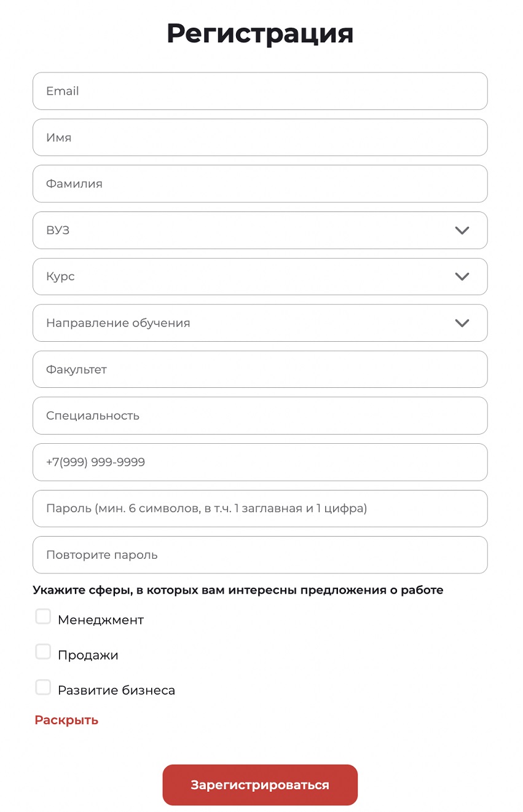The height and width of the screenshot is (812, 523).
Task: Click the Регистрация page heading
Action: click(260, 34)
